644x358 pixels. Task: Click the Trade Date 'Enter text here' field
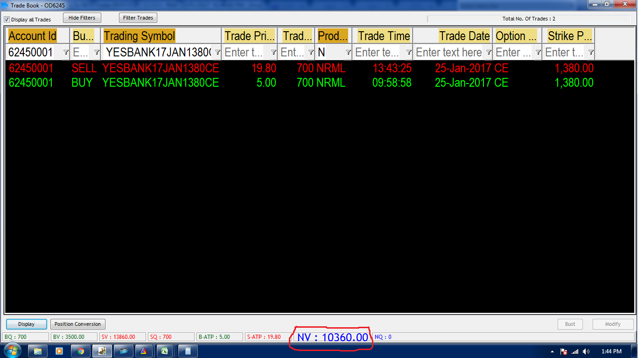(x=449, y=52)
